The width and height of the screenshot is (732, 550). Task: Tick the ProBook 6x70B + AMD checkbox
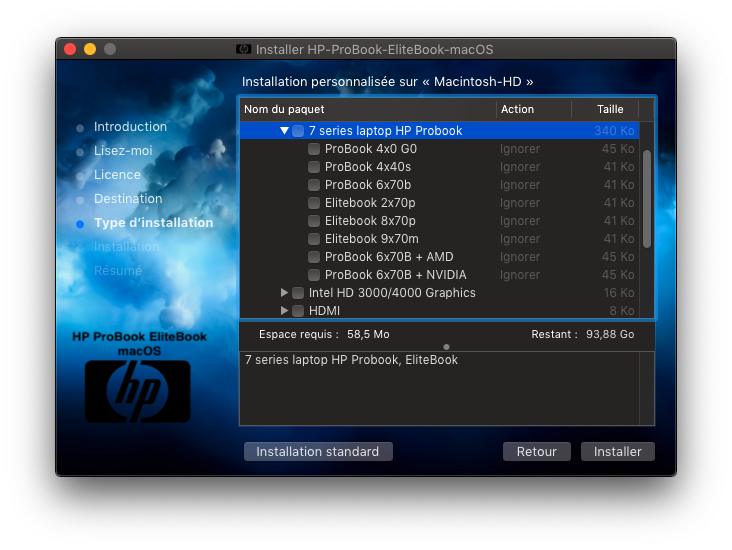pos(314,257)
